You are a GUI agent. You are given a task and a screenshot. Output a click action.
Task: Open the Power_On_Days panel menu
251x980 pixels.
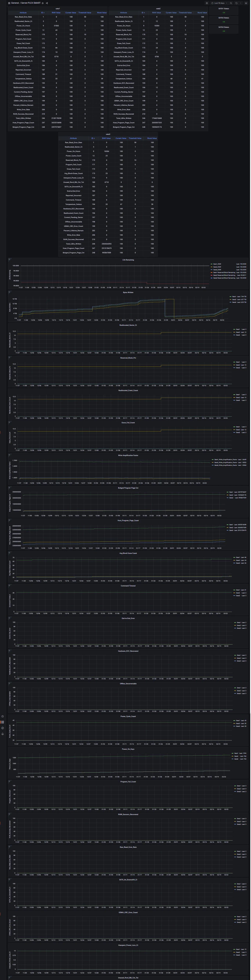(128, 749)
